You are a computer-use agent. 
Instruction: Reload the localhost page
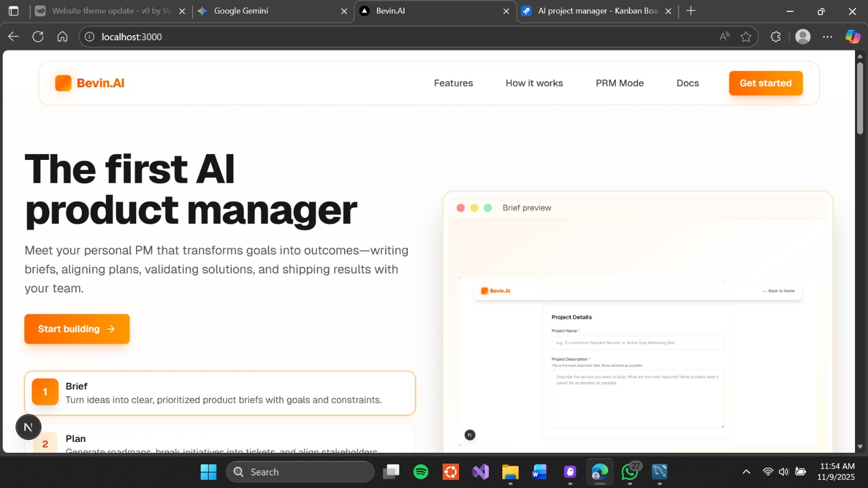tap(38, 37)
